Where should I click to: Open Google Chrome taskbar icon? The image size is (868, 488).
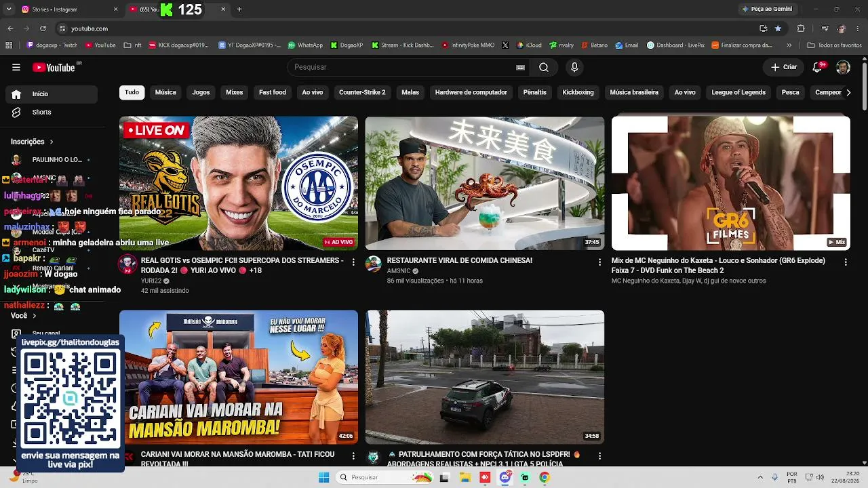[x=544, y=477]
